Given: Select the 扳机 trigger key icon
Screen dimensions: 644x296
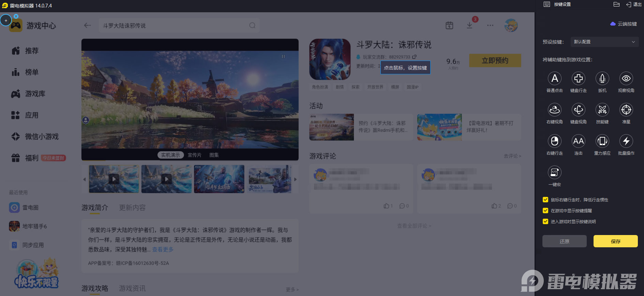Looking at the screenshot, I should point(602,78).
